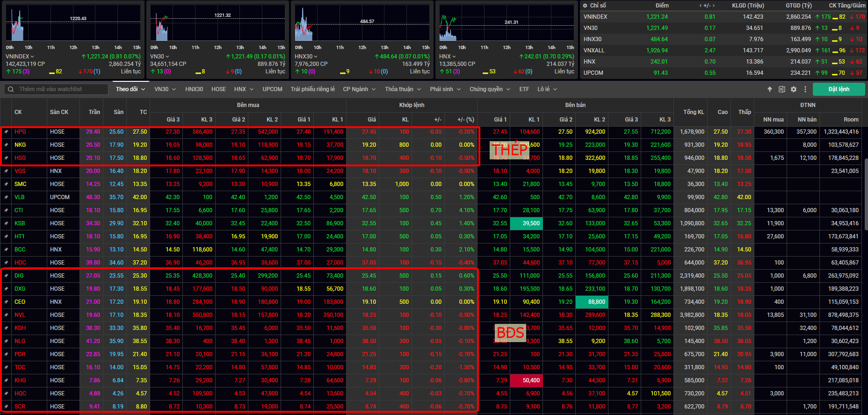
Task: Toggle the pin for HT1 row
Action: (x=6, y=236)
